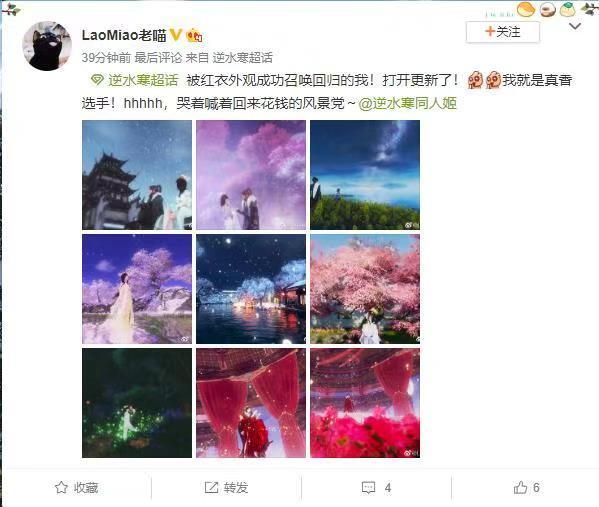Open the night river lanterns thumbnail

click(x=251, y=289)
